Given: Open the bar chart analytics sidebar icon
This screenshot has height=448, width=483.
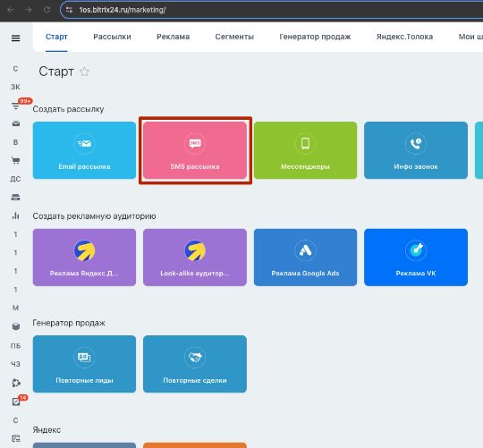Looking at the screenshot, I should pyautogui.click(x=16, y=216).
